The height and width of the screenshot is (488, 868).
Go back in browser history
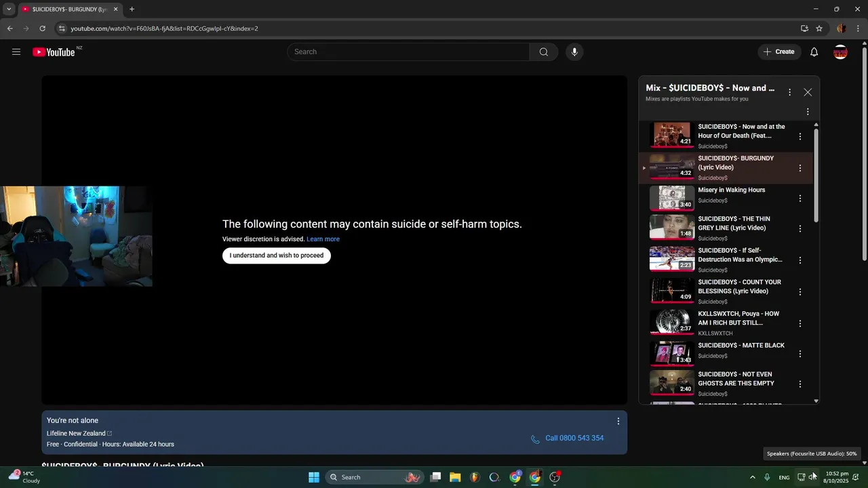[9, 28]
